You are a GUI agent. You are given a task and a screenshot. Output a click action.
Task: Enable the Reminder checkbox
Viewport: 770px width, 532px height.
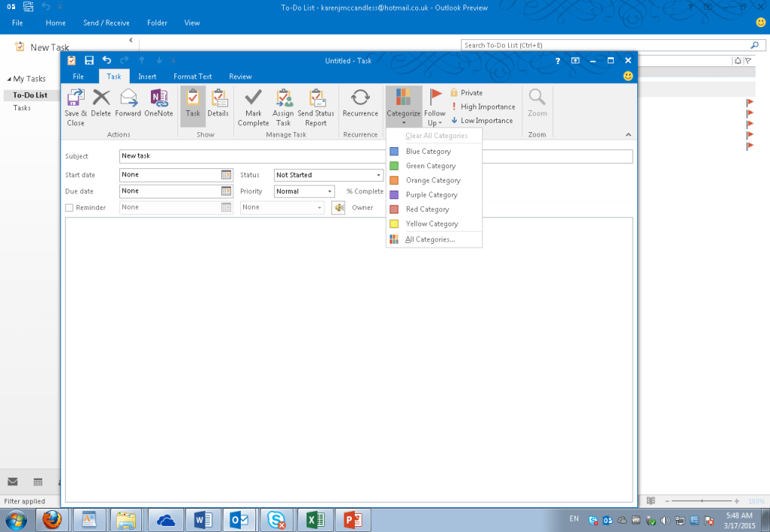[69, 208]
